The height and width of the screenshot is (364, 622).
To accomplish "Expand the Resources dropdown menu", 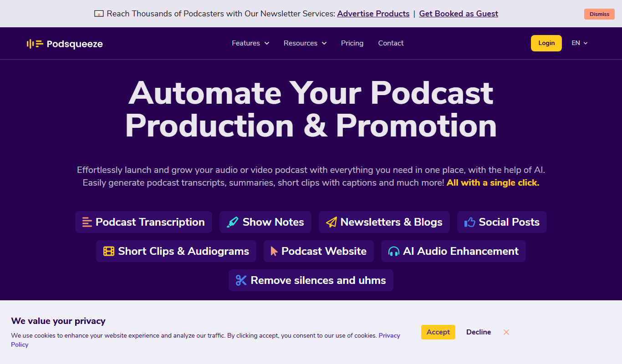I will click(x=305, y=43).
